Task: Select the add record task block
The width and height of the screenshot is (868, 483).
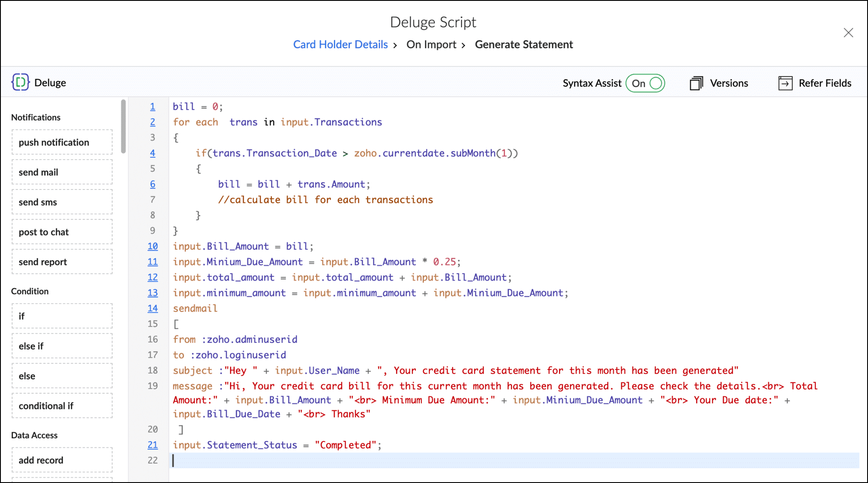Action: coord(62,460)
